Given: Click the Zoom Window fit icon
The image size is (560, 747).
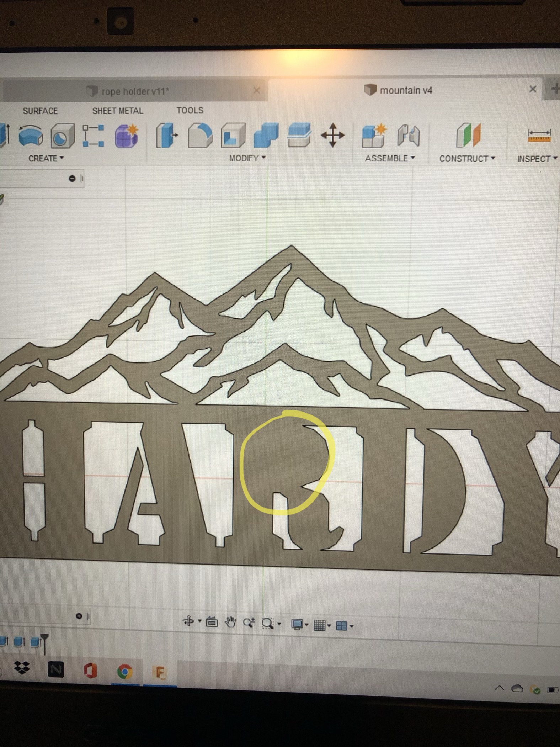Looking at the screenshot, I should click(x=267, y=624).
